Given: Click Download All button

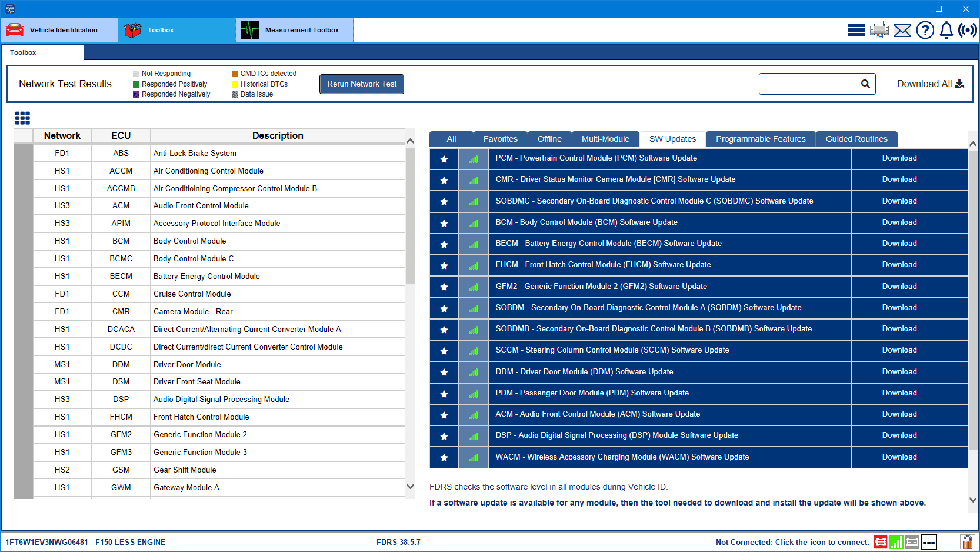Looking at the screenshot, I should pos(930,84).
